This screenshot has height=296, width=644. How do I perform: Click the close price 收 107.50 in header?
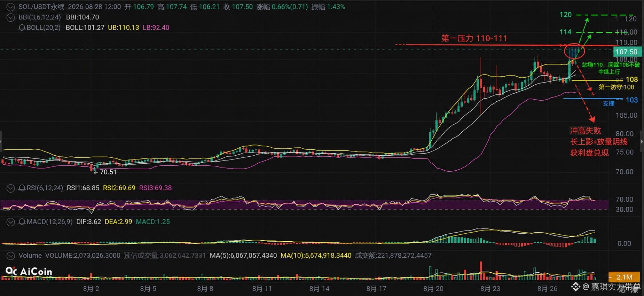coord(238,7)
